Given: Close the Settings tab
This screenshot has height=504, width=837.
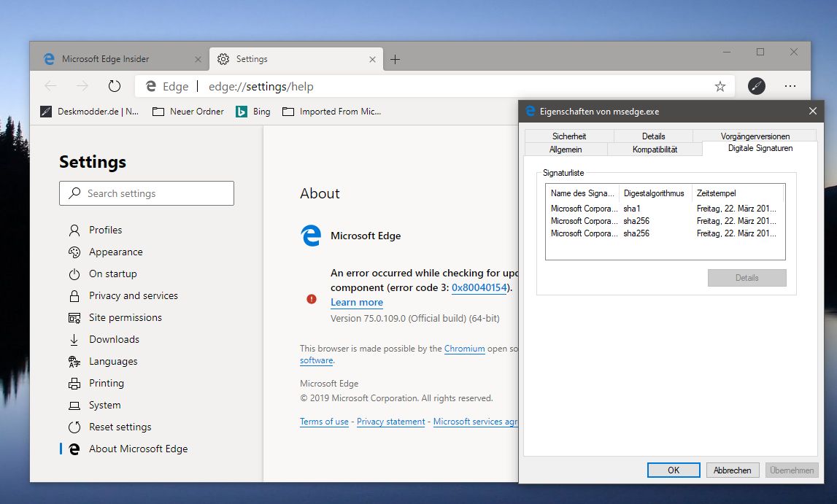Looking at the screenshot, I should click(x=373, y=59).
